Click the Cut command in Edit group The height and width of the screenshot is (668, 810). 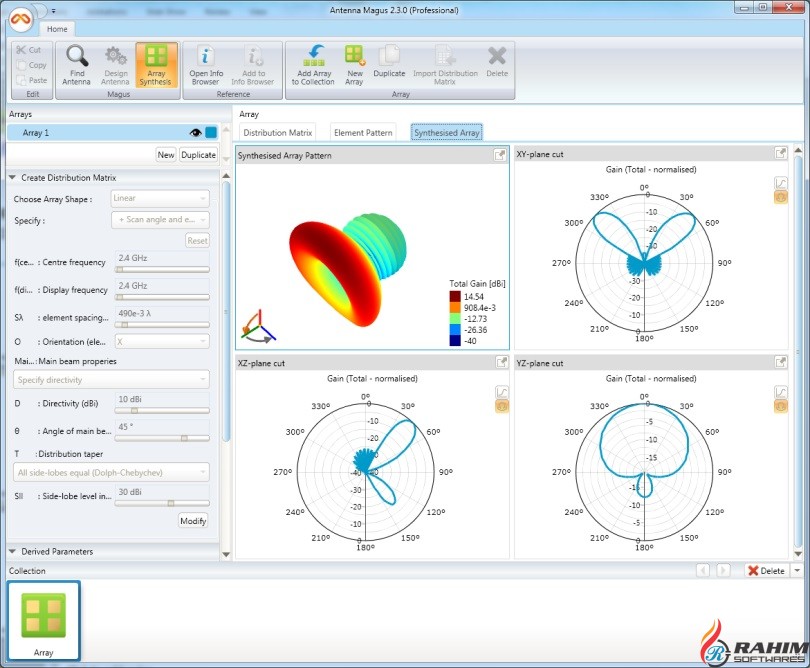pyautogui.click(x=28, y=50)
